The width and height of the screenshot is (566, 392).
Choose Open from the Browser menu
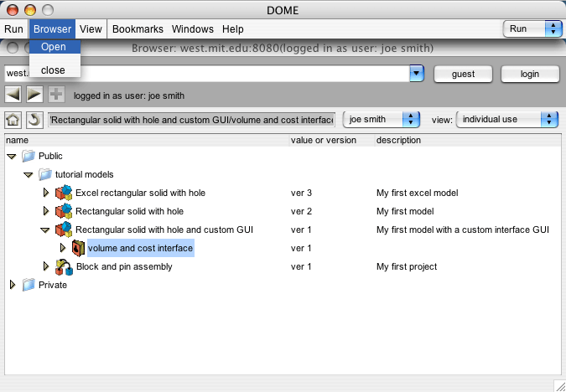pos(55,47)
